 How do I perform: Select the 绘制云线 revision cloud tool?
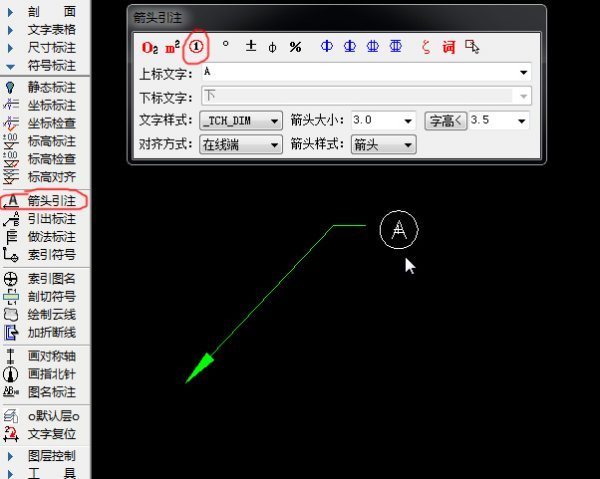click(51, 314)
